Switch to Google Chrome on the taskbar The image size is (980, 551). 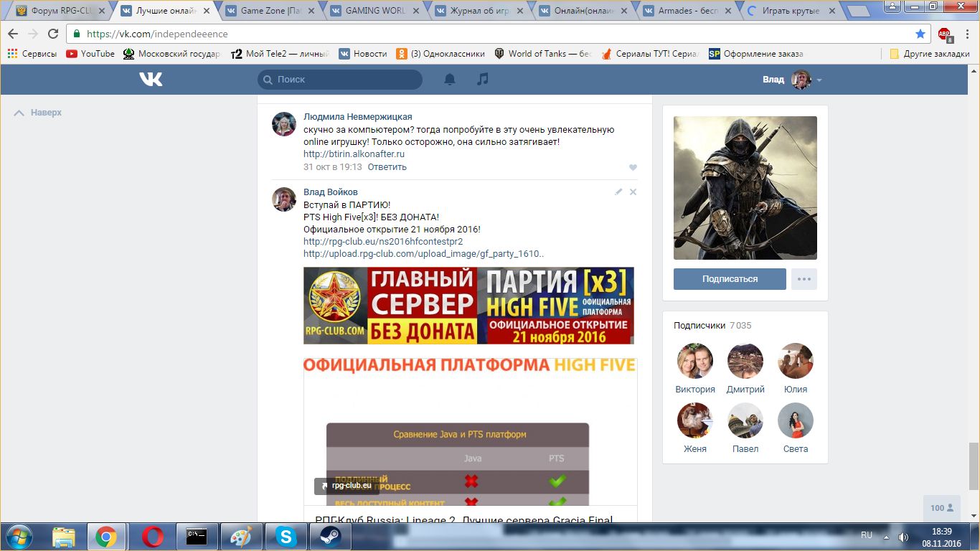pyautogui.click(x=106, y=537)
